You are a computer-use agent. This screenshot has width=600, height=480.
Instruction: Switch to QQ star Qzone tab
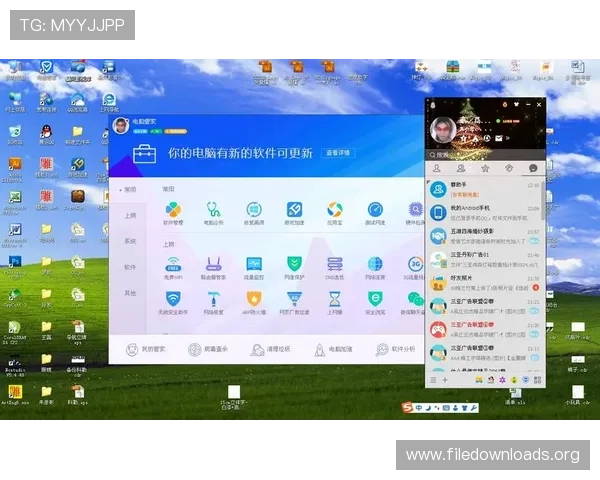coord(485,168)
